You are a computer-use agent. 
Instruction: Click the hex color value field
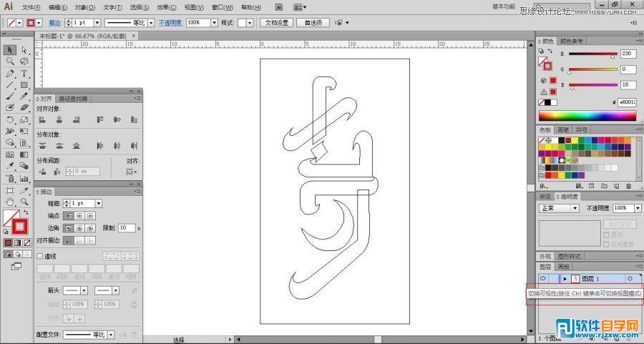coord(627,102)
